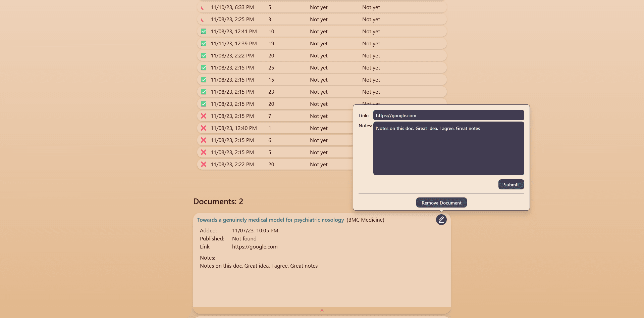Viewport: 644px width, 318px height.
Task: Click 'Not yet' in the 11/08/23, 2:22 PM red X row
Action: pyautogui.click(x=319, y=165)
